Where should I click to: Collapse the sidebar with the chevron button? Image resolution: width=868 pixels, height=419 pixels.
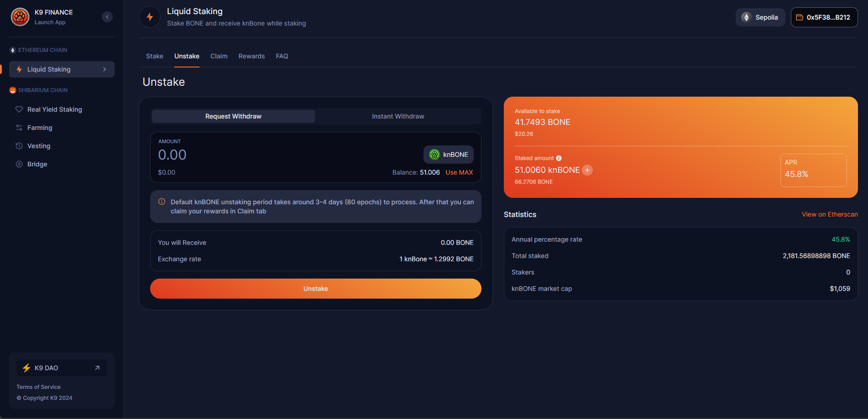[x=107, y=17]
